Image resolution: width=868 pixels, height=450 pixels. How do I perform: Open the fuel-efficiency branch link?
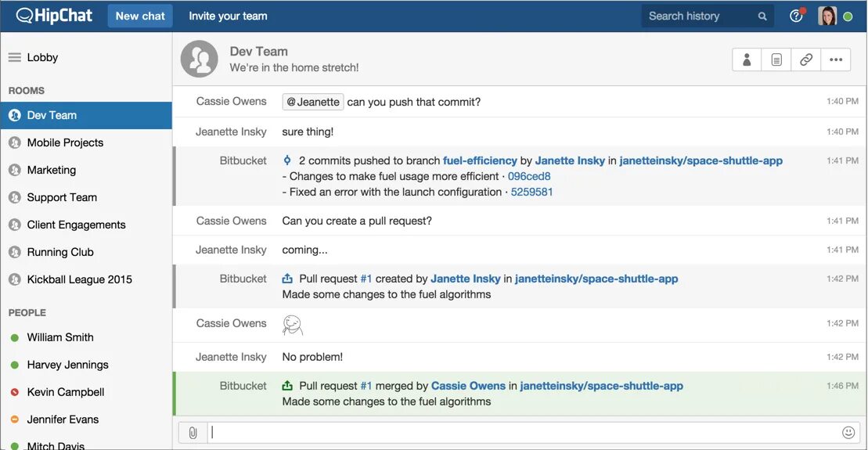point(479,160)
